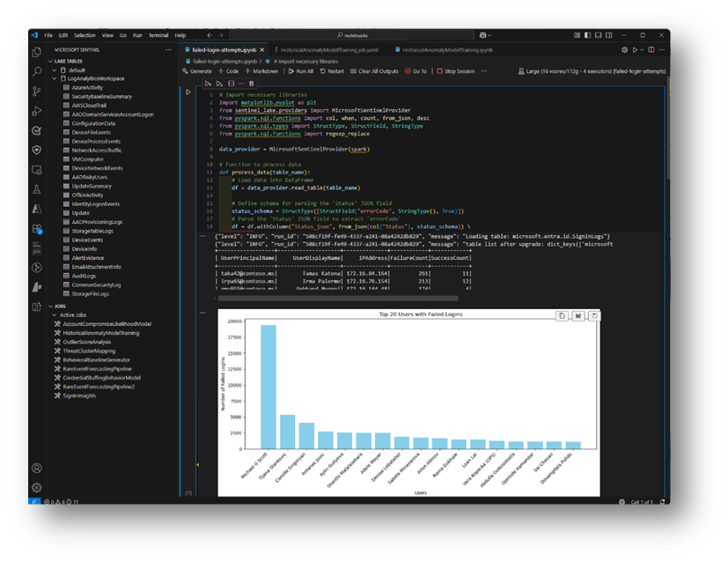Screen dimensions: 728x562
Task: Collapse the LAKE TABLES section
Action: coord(50,62)
